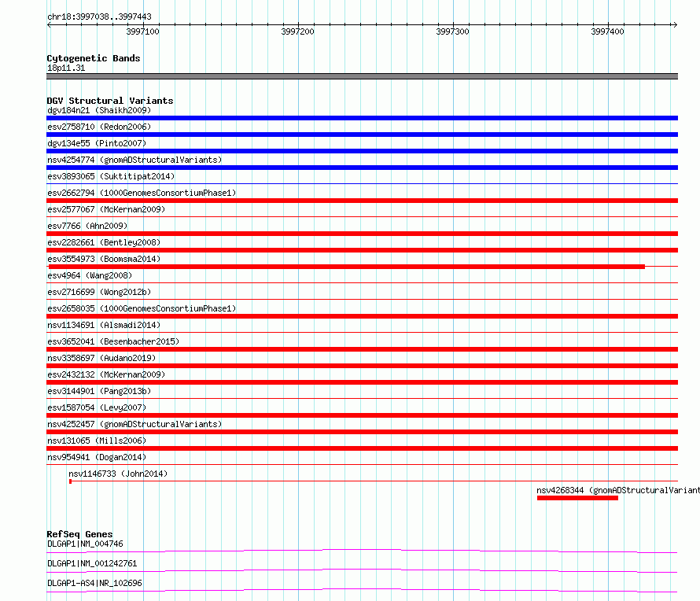
Task: Click the gray 18p11.31 cytogenetic band bar
Action: 362,76
